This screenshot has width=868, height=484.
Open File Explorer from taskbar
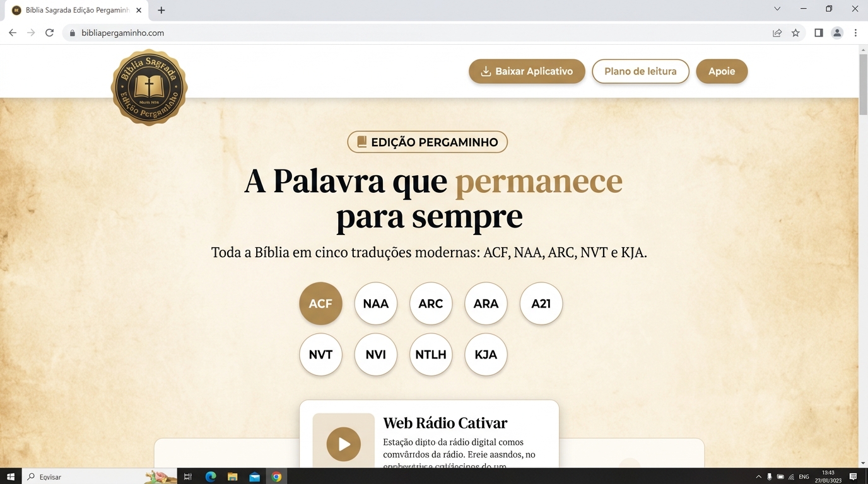click(x=232, y=476)
